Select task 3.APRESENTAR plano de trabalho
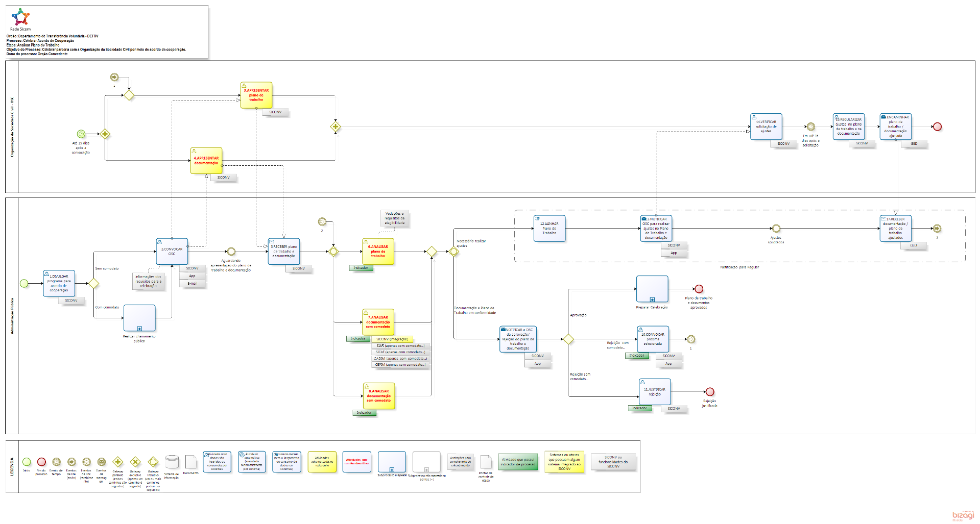 point(256,95)
